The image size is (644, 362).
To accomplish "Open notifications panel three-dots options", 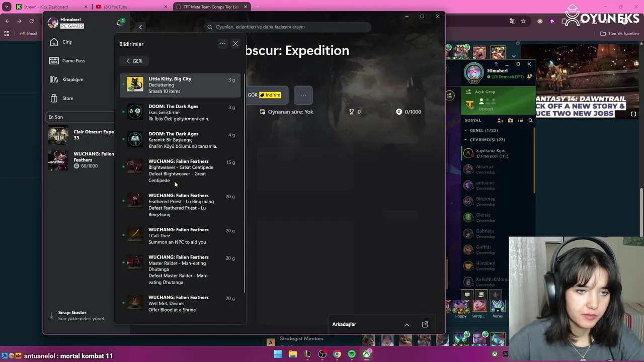I will click(x=222, y=44).
